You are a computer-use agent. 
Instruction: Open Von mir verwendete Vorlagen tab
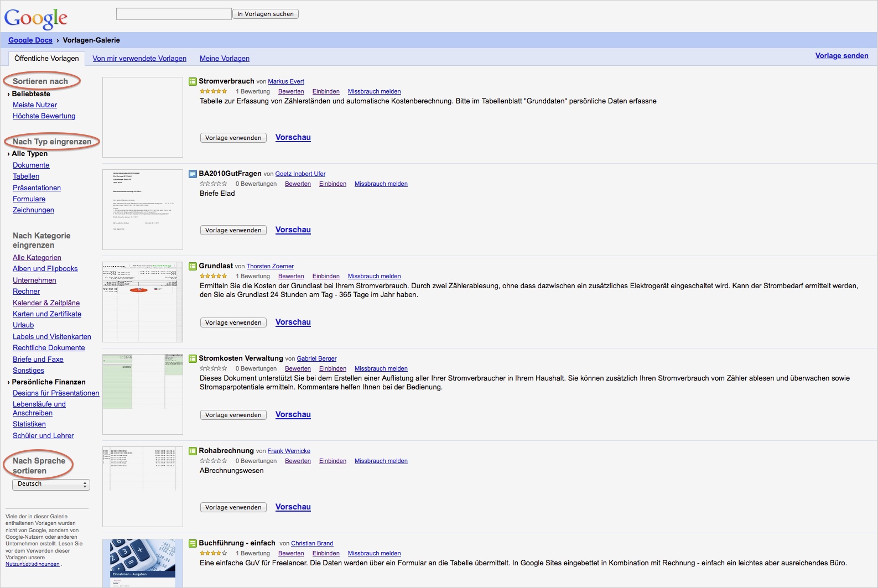[x=139, y=59]
